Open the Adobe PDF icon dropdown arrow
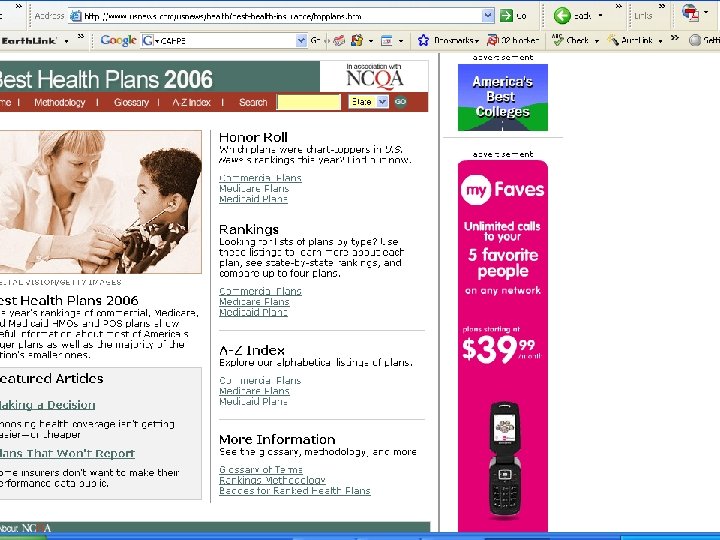This screenshot has width=720, height=540. (x=706, y=12)
